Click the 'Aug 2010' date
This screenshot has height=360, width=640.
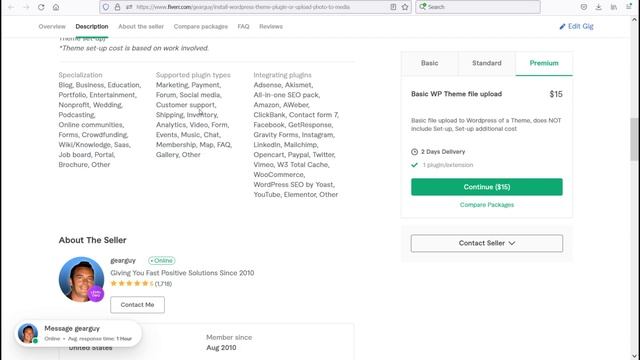pos(221,348)
